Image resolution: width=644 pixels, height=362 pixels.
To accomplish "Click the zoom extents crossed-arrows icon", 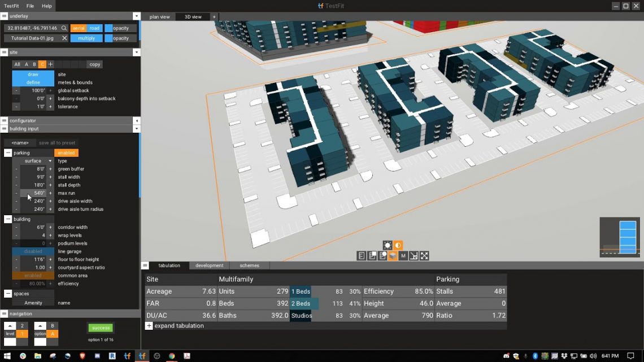I will [x=424, y=255].
